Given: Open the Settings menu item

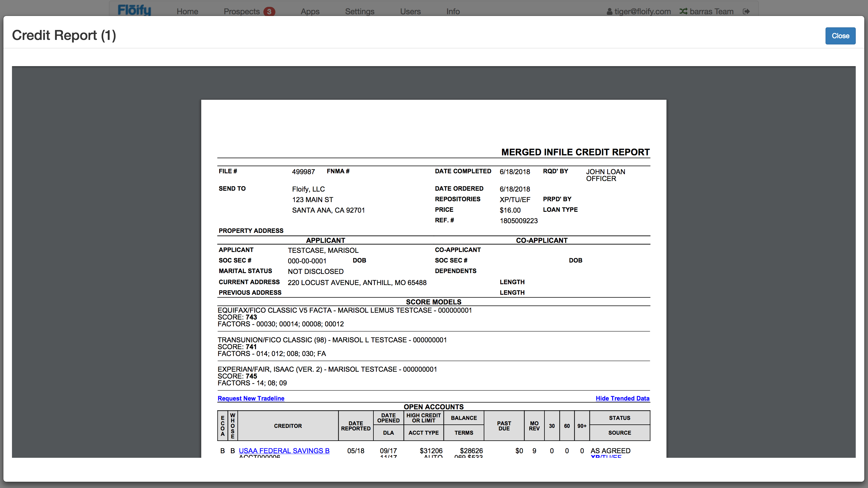Looking at the screenshot, I should tap(359, 12).
